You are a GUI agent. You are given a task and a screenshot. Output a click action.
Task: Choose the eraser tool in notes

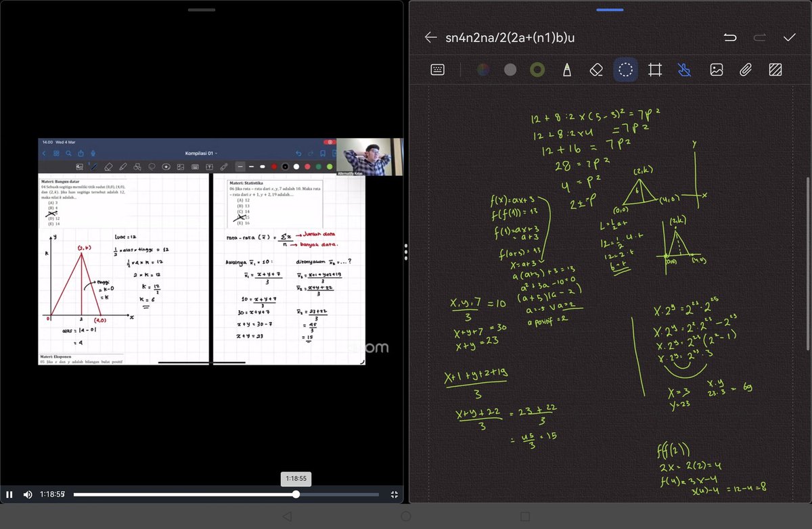coord(595,70)
